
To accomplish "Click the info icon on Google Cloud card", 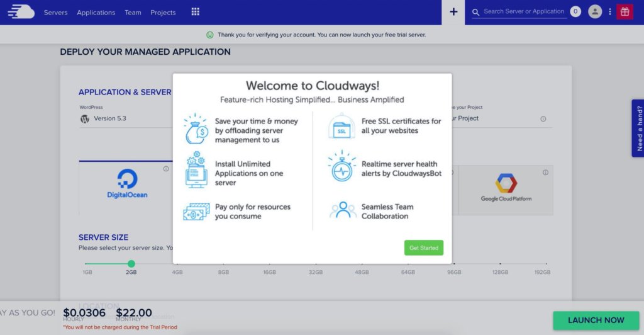I will pos(545,173).
